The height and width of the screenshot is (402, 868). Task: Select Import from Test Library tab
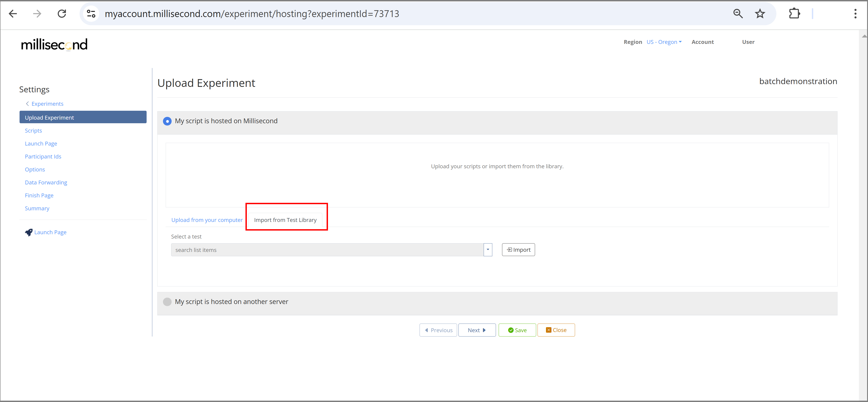point(285,220)
